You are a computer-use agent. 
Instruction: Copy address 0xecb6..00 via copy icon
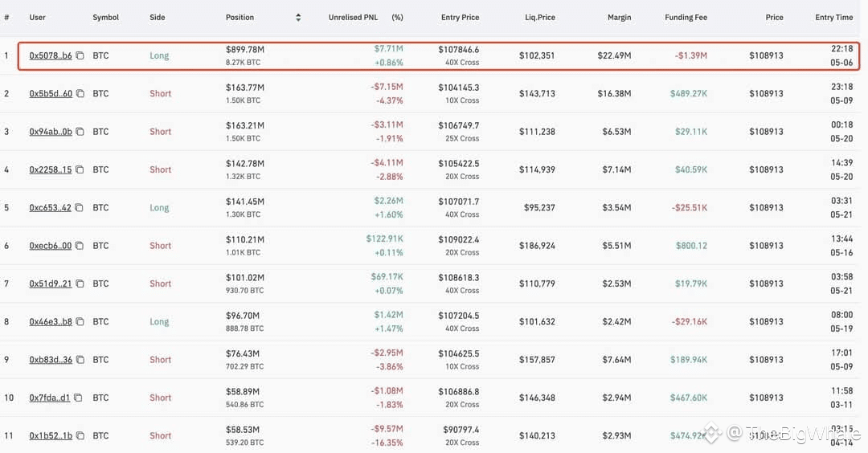click(x=80, y=246)
